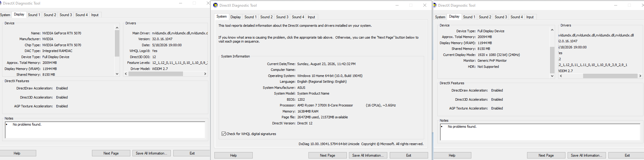Select HDR Not Supported value
The image size is (644, 160).
coord(488,67)
